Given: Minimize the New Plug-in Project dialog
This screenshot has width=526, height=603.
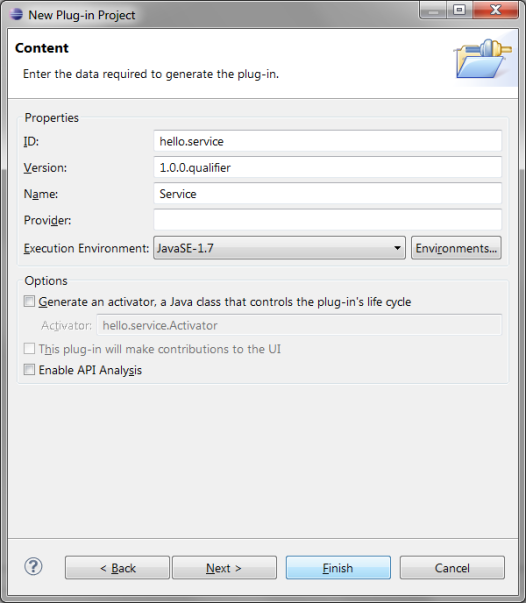Looking at the screenshot, I should tap(433, 10).
